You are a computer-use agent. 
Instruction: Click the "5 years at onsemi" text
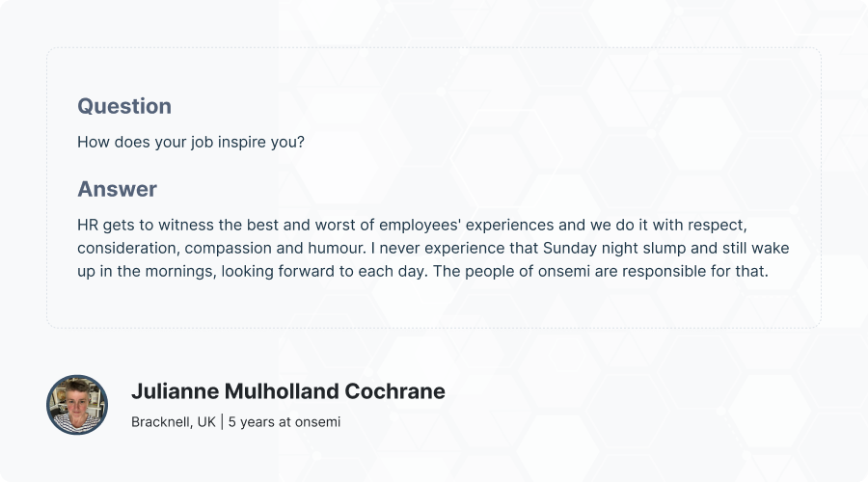pos(285,422)
